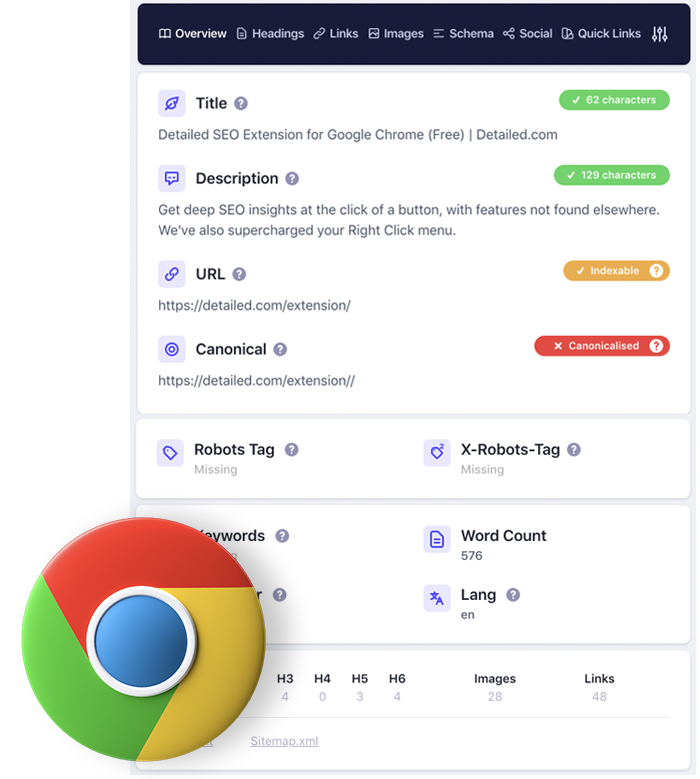Click the Word Count document icon
The width and height of the screenshot is (700, 779).
pos(437,539)
